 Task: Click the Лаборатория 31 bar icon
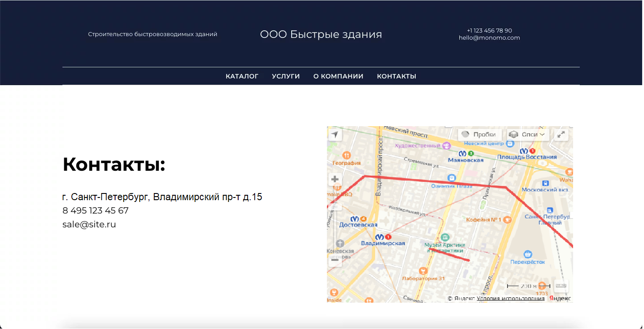click(423, 271)
